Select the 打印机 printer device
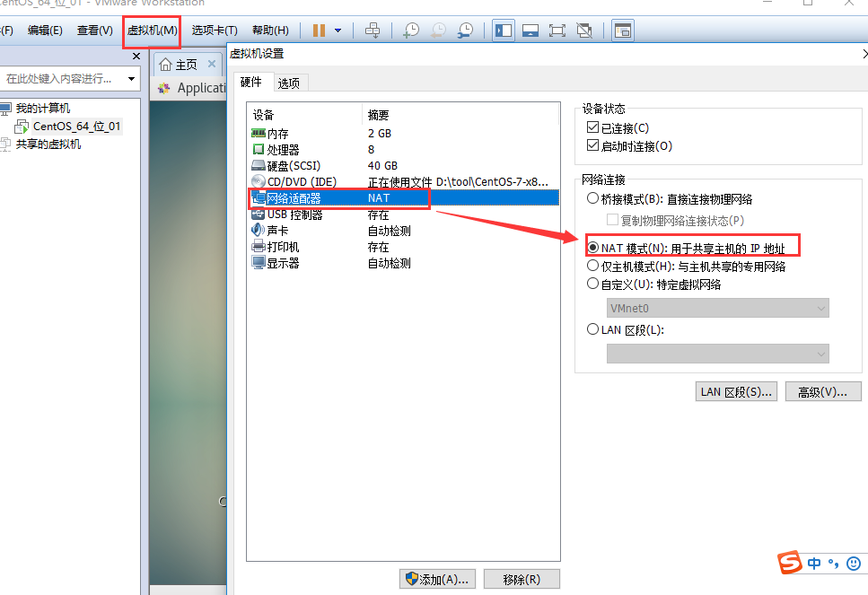This screenshot has height=595, width=868. (403, 246)
